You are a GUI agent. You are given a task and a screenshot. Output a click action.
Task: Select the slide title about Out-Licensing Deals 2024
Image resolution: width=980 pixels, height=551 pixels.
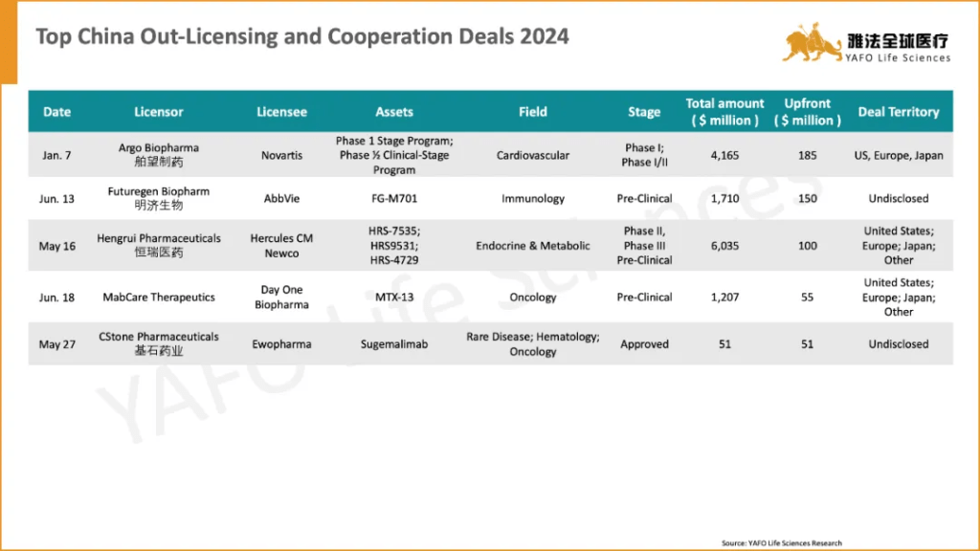pos(302,37)
